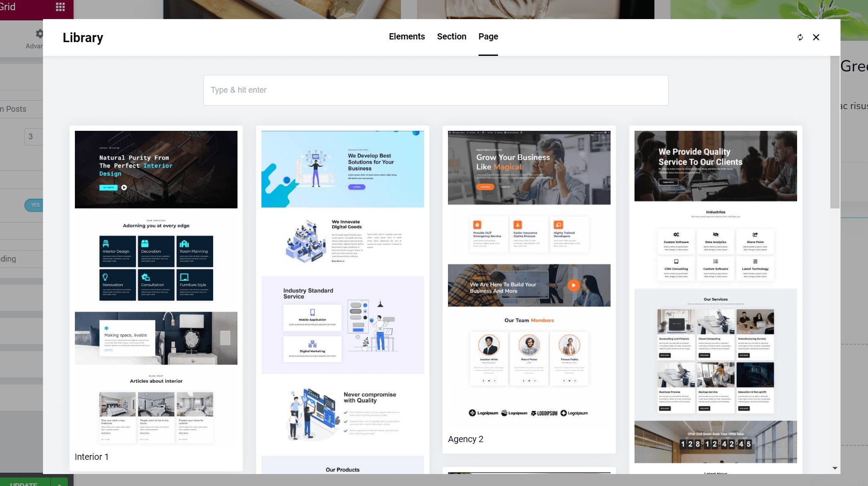
Task: Select the blue digital goods template
Action: click(343, 298)
